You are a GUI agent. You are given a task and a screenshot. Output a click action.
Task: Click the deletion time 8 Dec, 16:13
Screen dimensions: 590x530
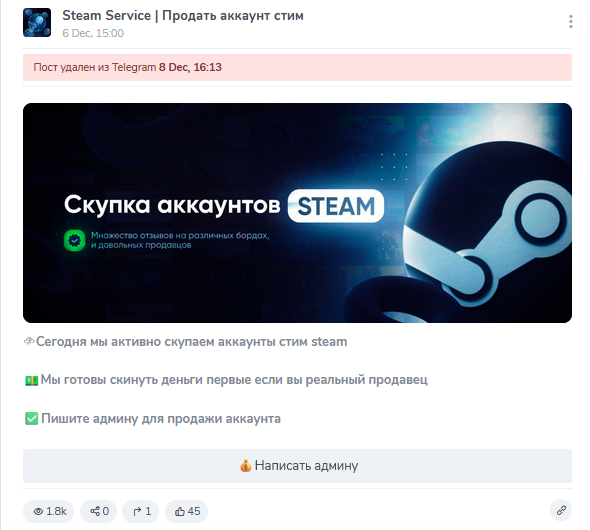(x=190, y=67)
